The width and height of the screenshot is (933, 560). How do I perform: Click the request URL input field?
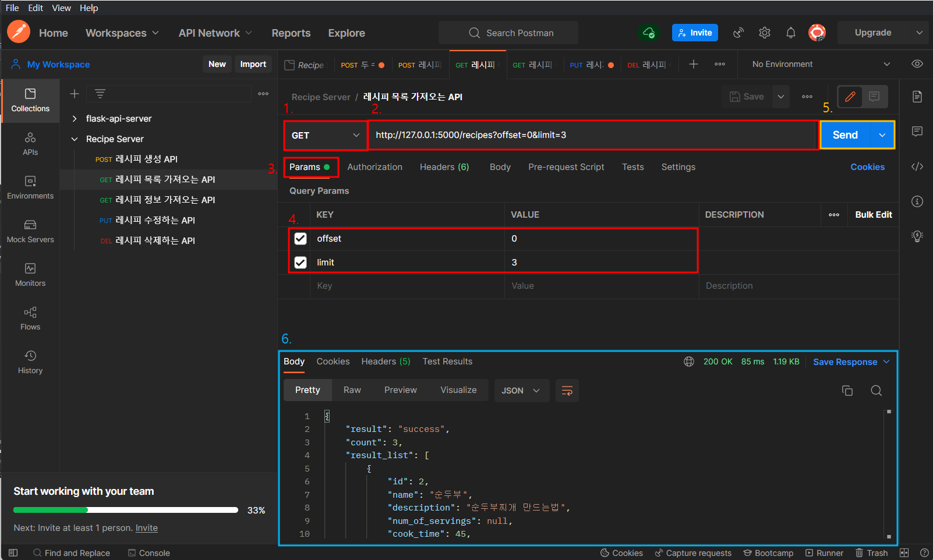tap(593, 135)
